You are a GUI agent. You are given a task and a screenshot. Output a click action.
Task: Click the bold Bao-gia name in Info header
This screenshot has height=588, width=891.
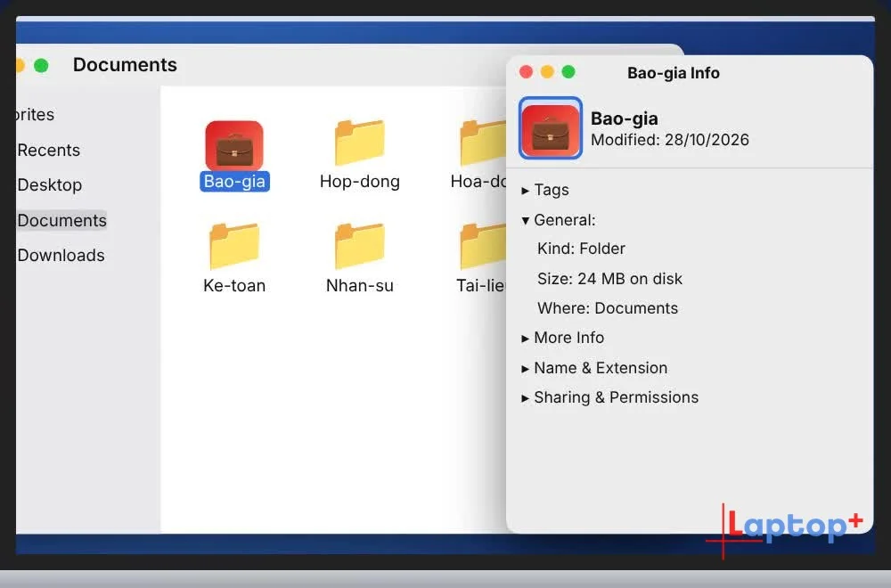tap(625, 118)
